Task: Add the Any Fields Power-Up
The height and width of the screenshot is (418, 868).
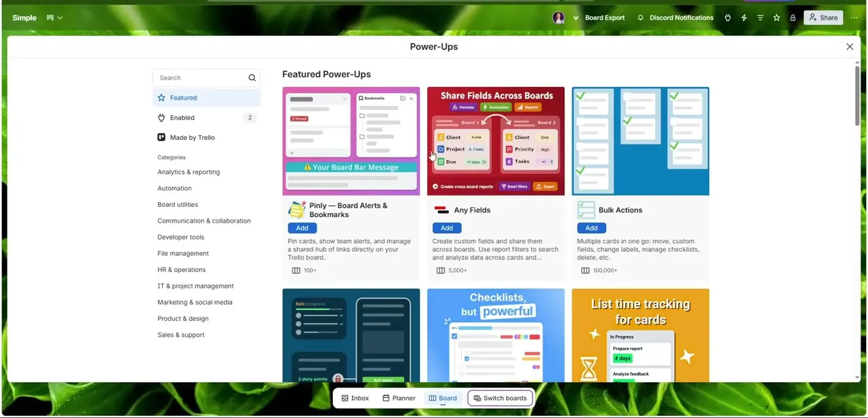Action: point(446,228)
